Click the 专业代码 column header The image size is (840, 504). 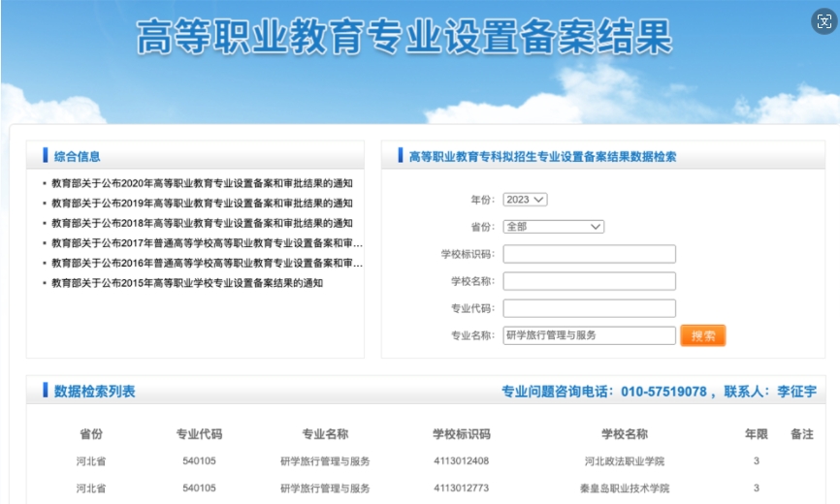pos(199,434)
